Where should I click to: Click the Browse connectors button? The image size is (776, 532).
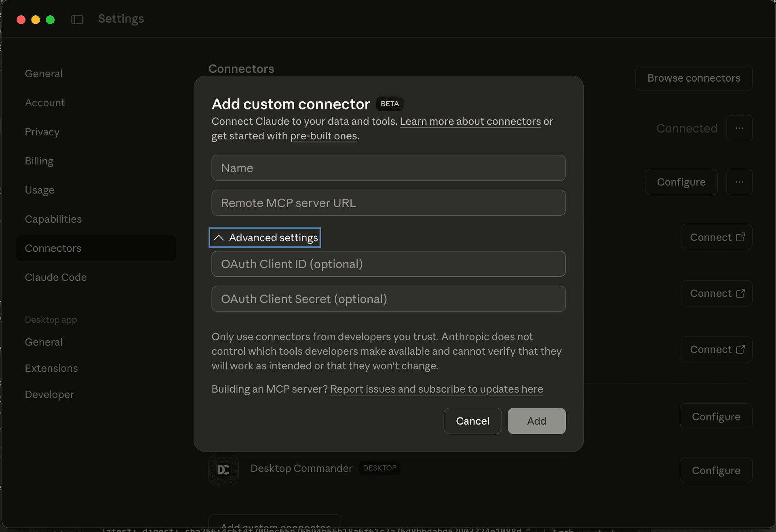click(x=694, y=78)
